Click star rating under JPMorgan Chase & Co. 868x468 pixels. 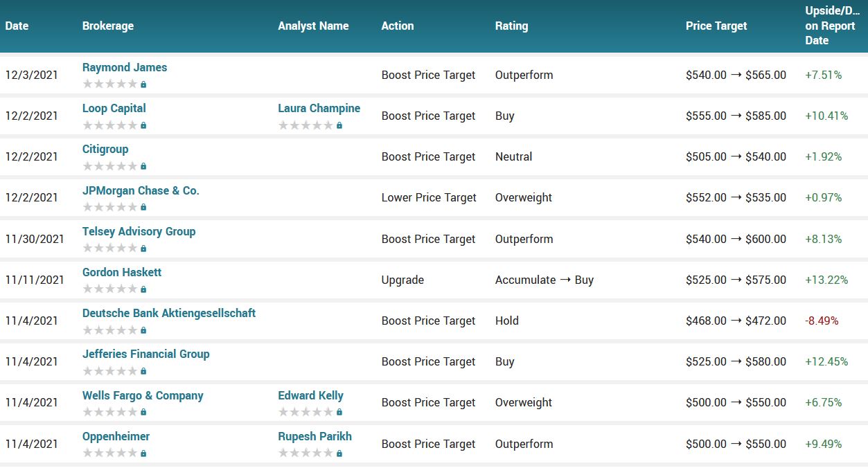click(x=110, y=207)
